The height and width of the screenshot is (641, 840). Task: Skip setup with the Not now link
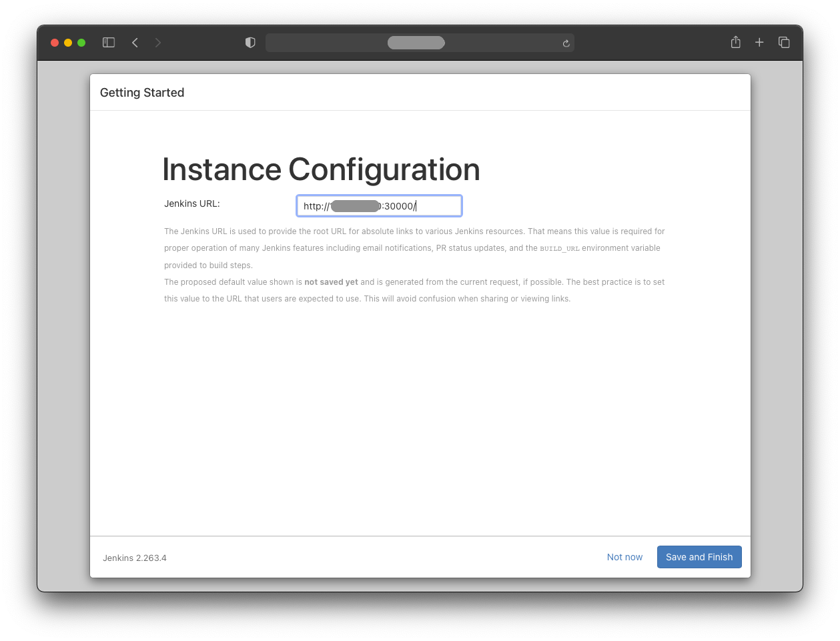click(x=624, y=557)
